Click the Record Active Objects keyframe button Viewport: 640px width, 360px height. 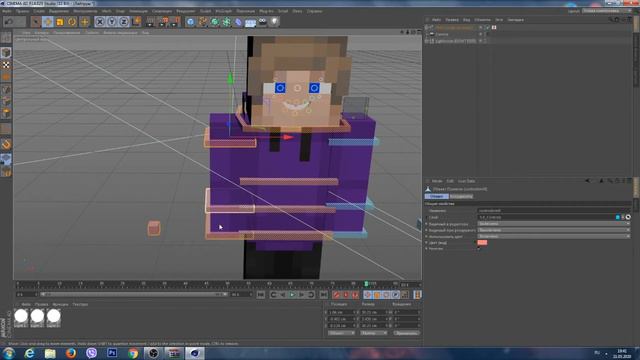point(336,295)
